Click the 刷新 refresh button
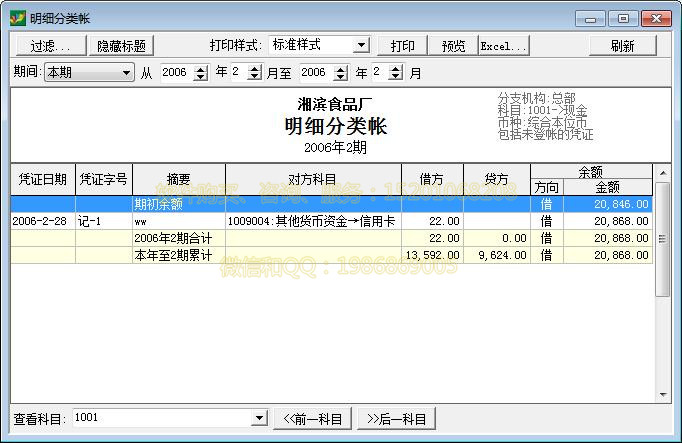This screenshot has width=682, height=443. tap(622, 46)
